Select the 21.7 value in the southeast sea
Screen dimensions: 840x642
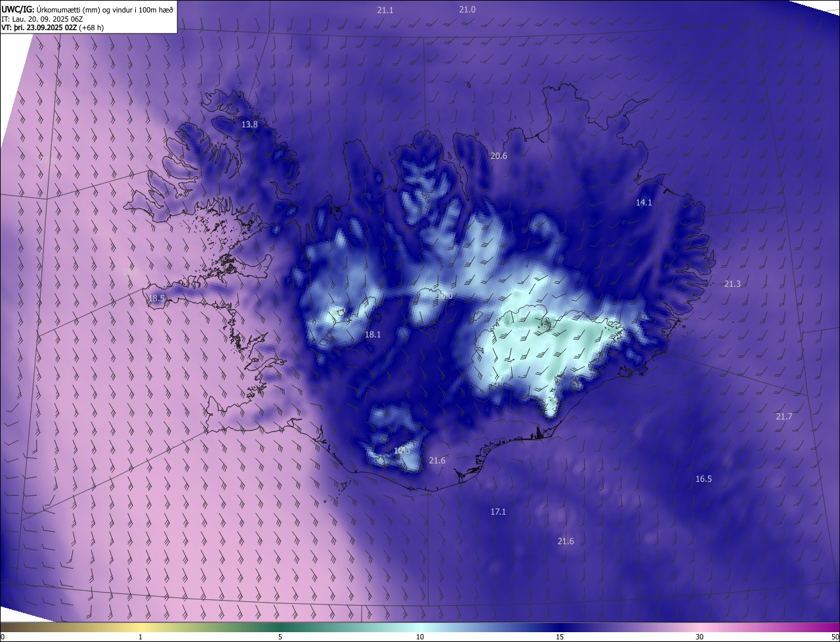click(784, 417)
